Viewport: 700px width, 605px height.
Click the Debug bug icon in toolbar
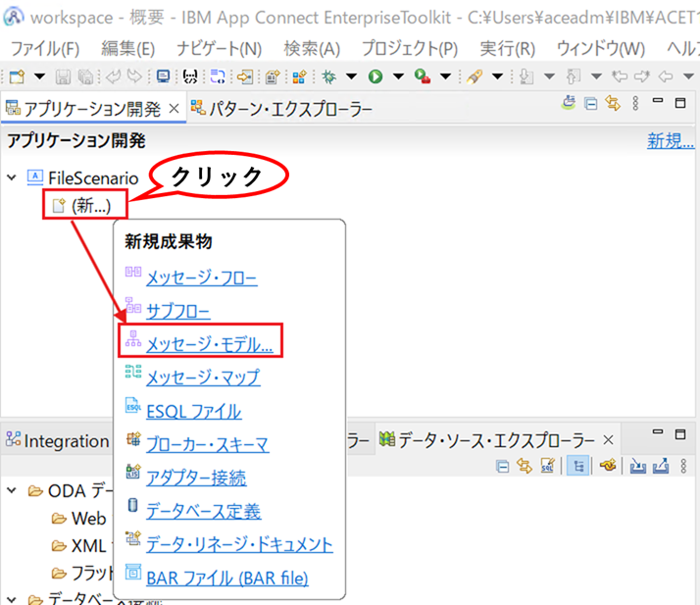coord(329,76)
